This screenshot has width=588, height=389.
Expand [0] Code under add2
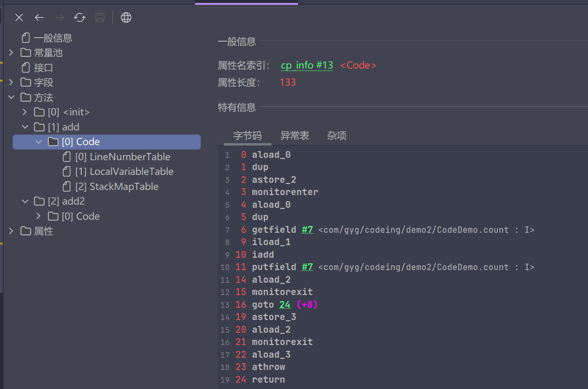click(38, 216)
